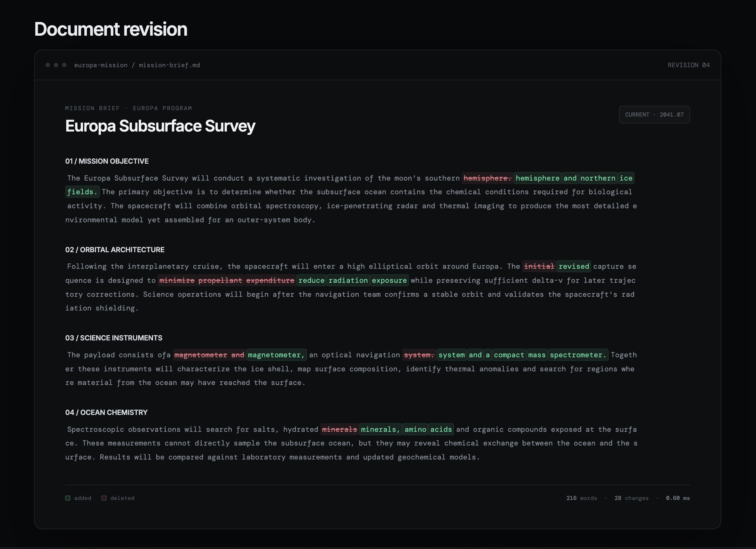
Task: Click the 04 / OCEAN CHEMISTRY heading
Action: pos(106,412)
